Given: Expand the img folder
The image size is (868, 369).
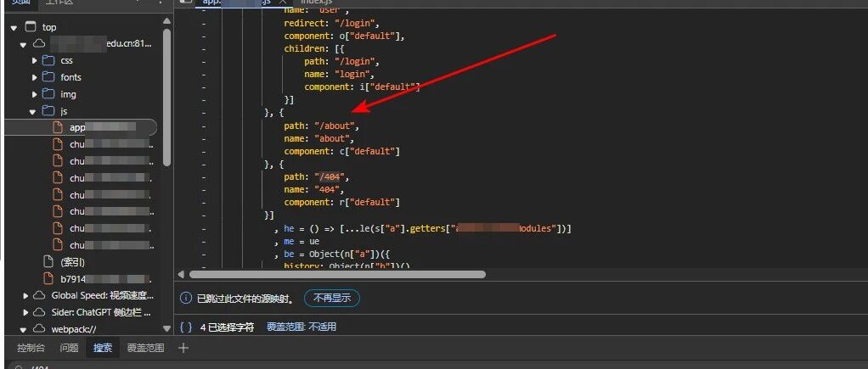Looking at the screenshot, I should 34,94.
